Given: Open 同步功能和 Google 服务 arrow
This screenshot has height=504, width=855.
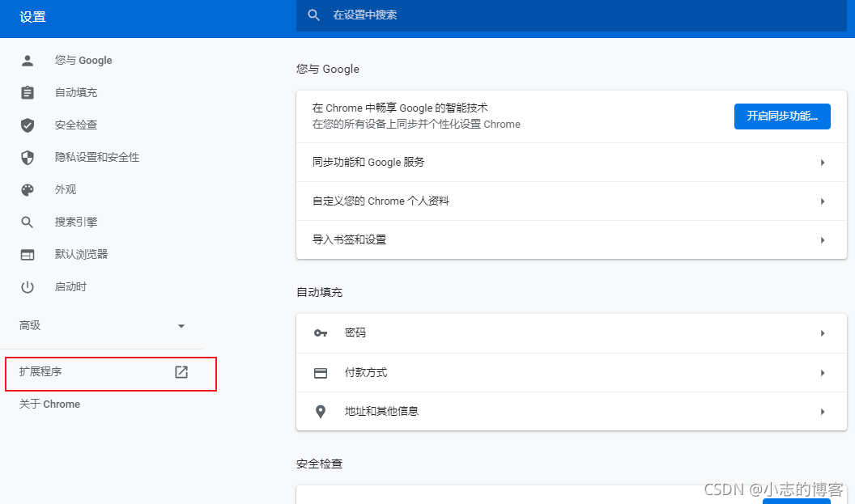Looking at the screenshot, I should click(823, 163).
